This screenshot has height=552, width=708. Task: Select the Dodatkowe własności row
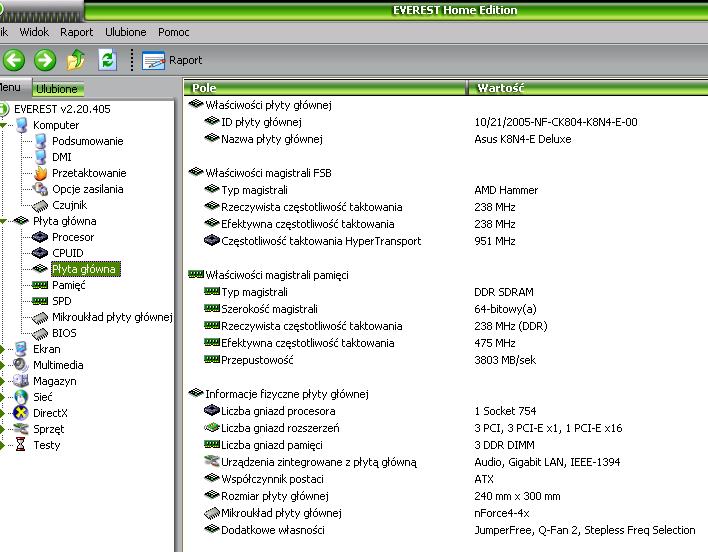point(445,530)
